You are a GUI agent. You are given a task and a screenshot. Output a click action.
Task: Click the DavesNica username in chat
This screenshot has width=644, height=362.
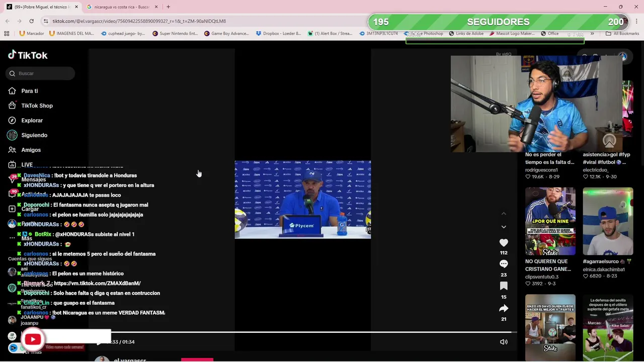37,175
